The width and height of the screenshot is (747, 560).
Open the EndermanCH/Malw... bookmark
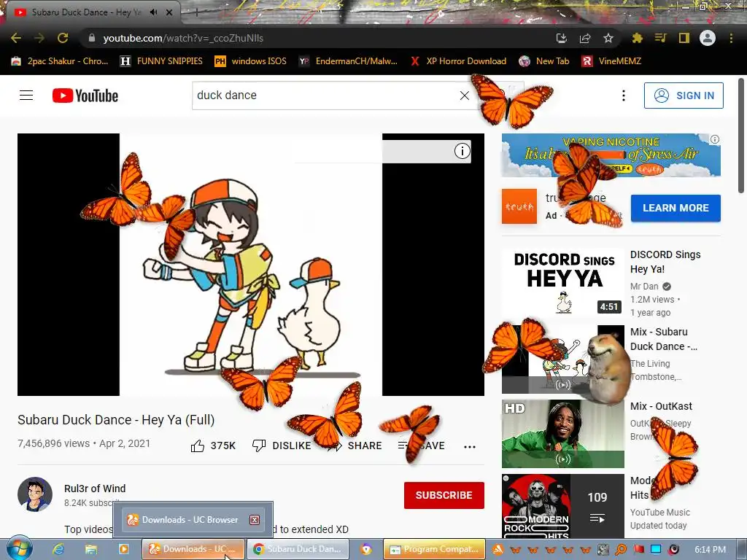pos(348,61)
